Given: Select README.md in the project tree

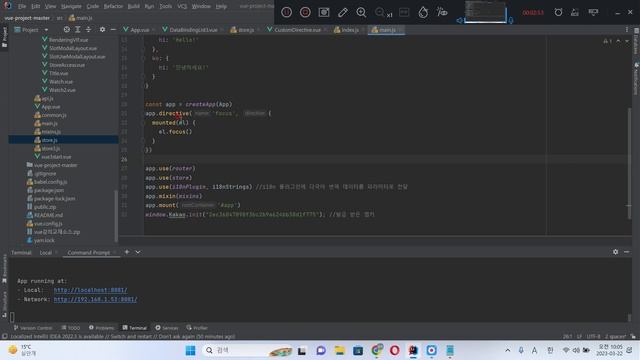Looking at the screenshot, I should click(48, 215).
